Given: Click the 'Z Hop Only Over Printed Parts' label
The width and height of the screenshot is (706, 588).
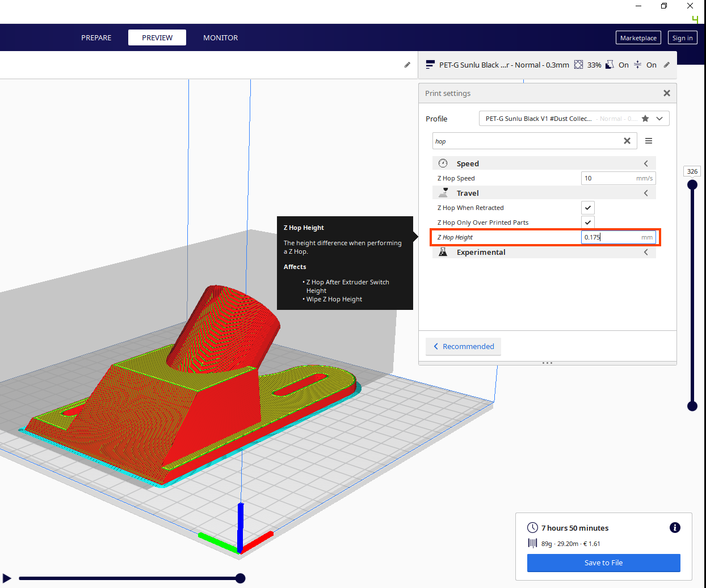Looking at the screenshot, I should pyautogui.click(x=483, y=222).
